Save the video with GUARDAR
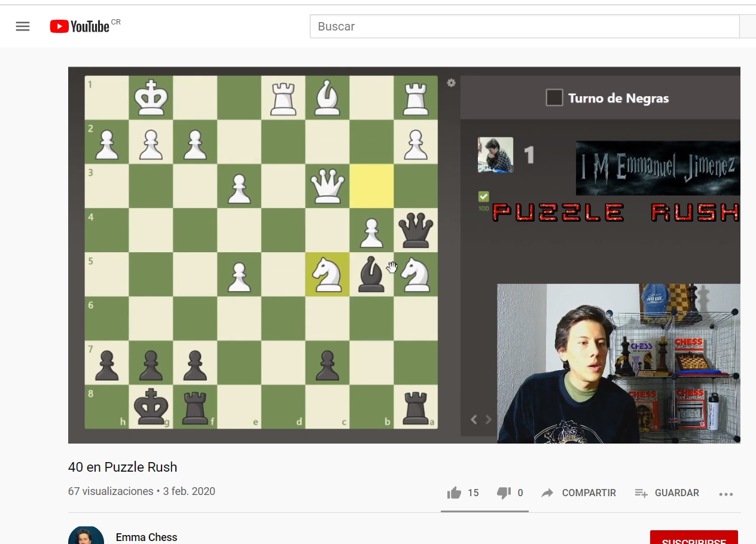 (667, 493)
